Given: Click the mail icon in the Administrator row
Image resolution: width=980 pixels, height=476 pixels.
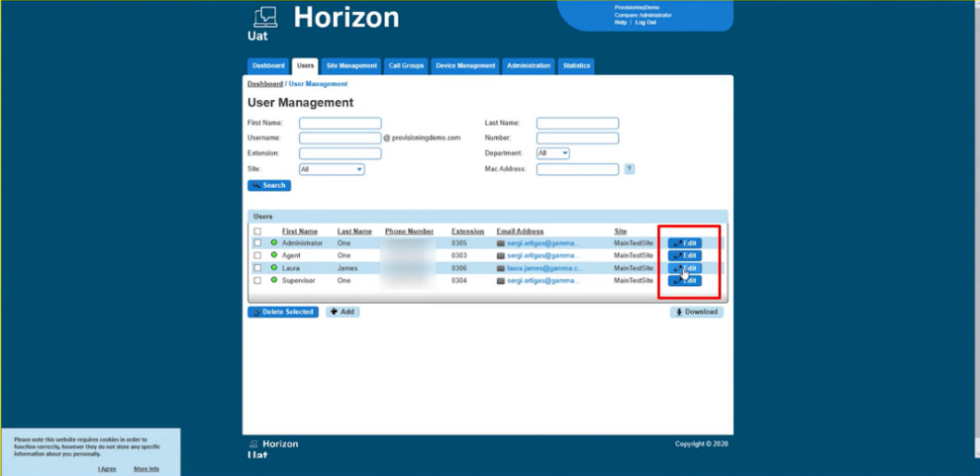Looking at the screenshot, I should (501, 244).
